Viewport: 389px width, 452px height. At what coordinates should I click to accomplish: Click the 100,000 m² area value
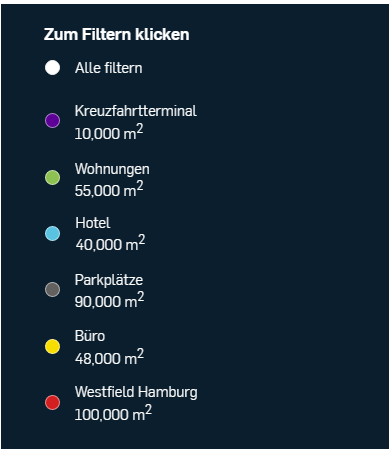(113, 413)
